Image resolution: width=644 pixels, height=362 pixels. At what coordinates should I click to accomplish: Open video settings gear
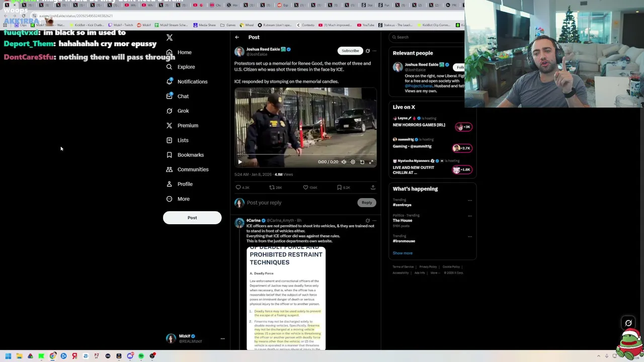(x=353, y=162)
